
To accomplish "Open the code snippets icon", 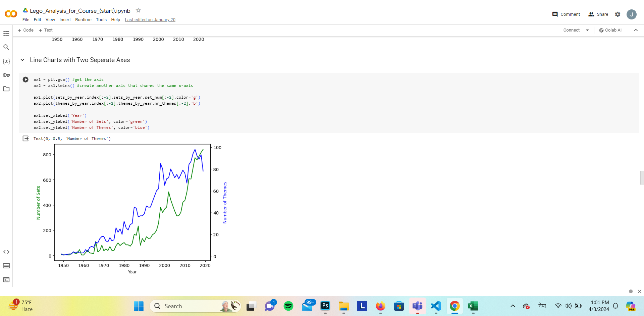I will point(6,252).
